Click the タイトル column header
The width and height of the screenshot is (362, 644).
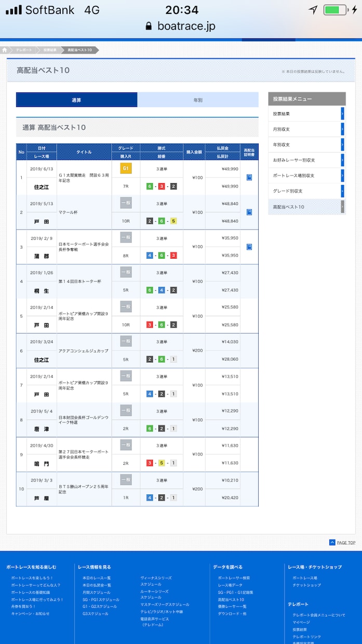(84, 152)
